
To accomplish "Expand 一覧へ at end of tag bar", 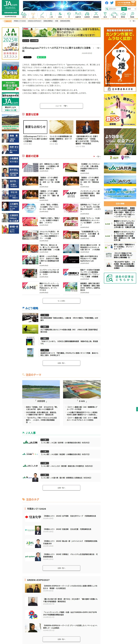I will coord(133,21).
